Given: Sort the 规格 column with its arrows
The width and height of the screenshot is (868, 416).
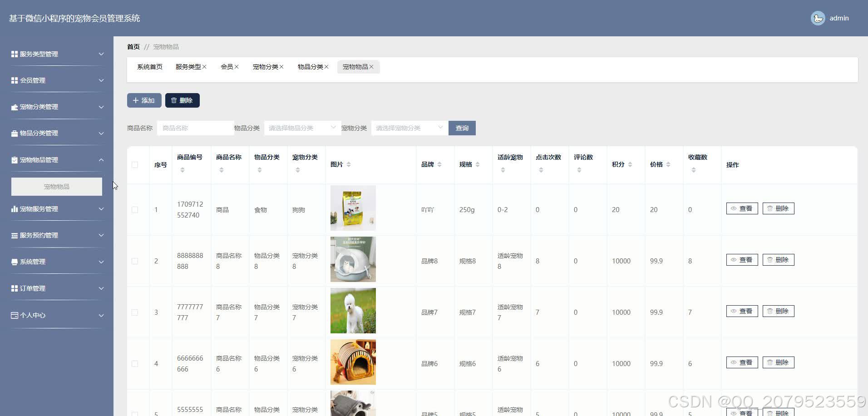Looking at the screenshot, I should pos(478,164).
